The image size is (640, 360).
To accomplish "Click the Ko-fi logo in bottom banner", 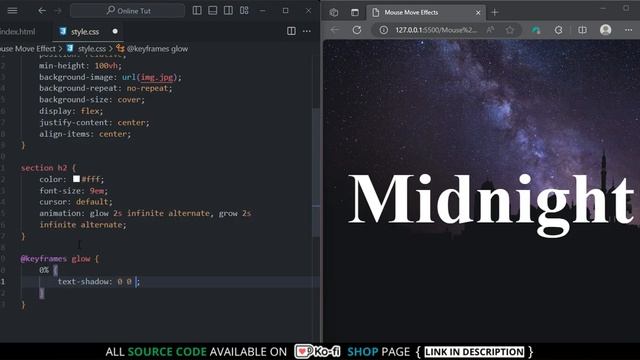I will 318,351.
